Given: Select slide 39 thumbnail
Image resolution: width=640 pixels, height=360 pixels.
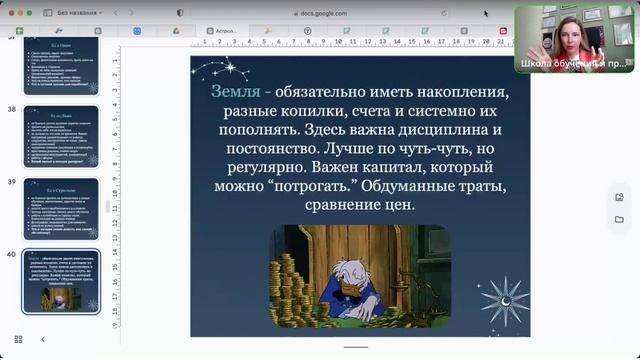Looking at the screenshot, I should pos(61,209).
